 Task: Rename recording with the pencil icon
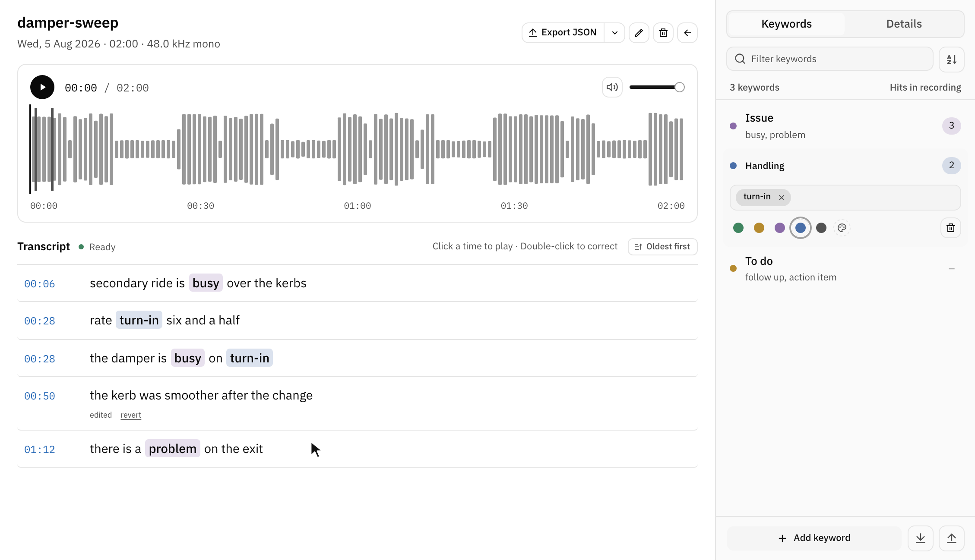(x=639, y=33)
